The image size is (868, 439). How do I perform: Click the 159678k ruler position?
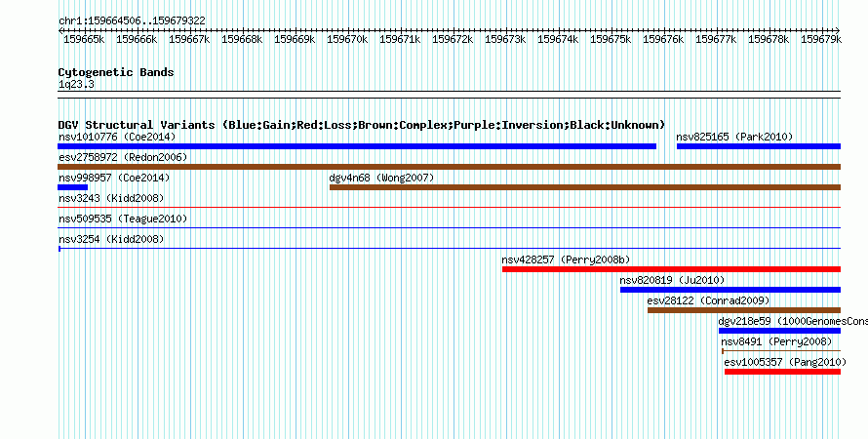coord(769,39)
